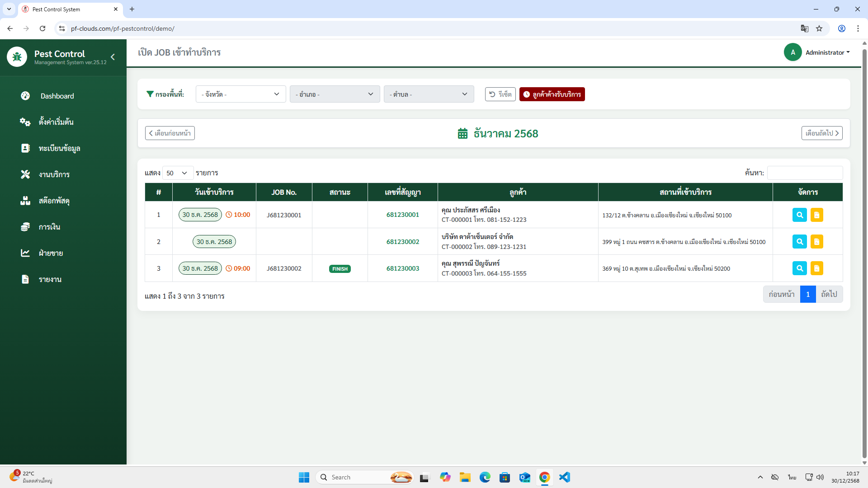Image resolution: width=868 pixels, height=488 pixels.
Task: Open the จังหวัด province dropdown
Action: coord(241,94)
